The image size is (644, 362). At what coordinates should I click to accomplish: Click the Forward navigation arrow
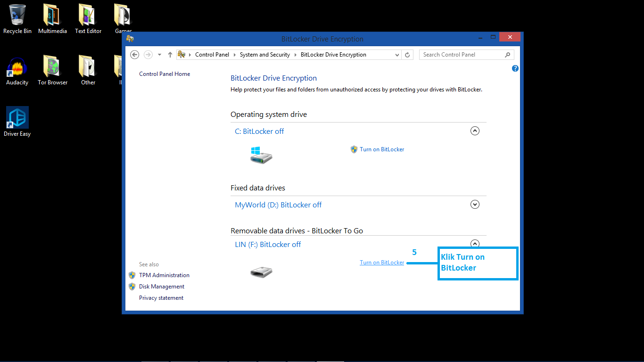148,55
